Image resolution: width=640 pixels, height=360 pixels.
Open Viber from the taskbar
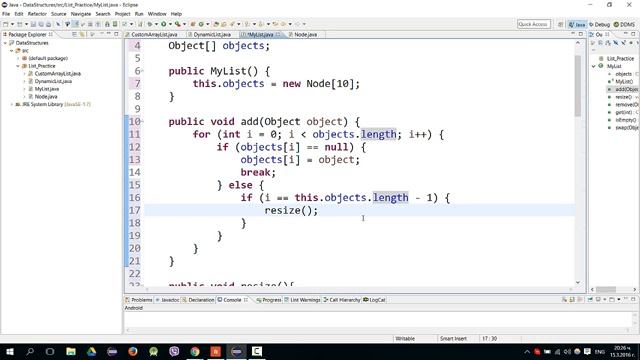tap(174, 351)
